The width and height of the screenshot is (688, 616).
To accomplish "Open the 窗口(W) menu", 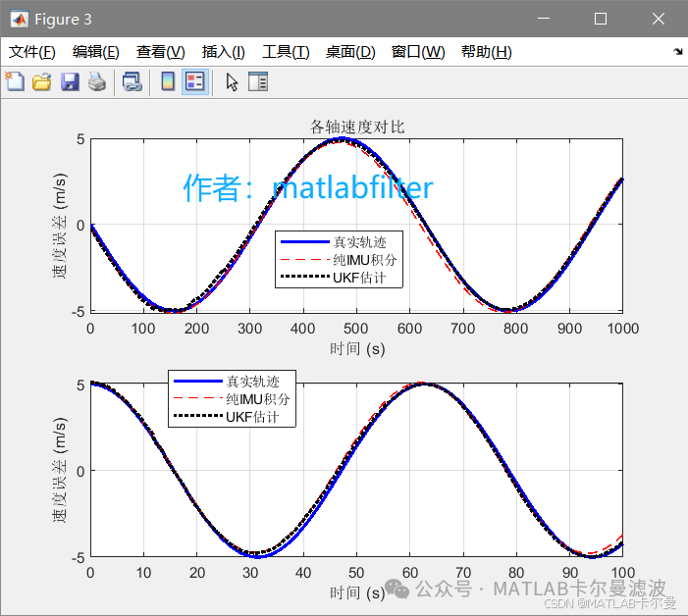I will click(x=418, y=52).
